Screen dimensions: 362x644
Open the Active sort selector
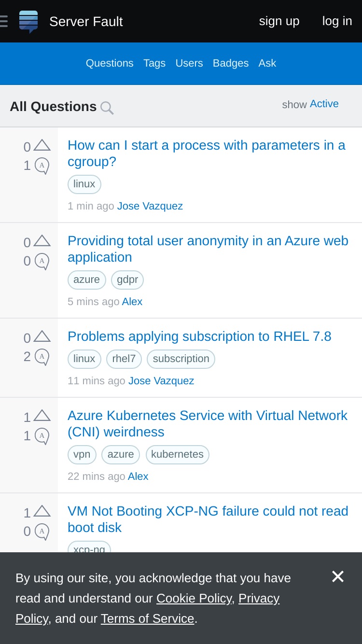click(x=324, y=104)
